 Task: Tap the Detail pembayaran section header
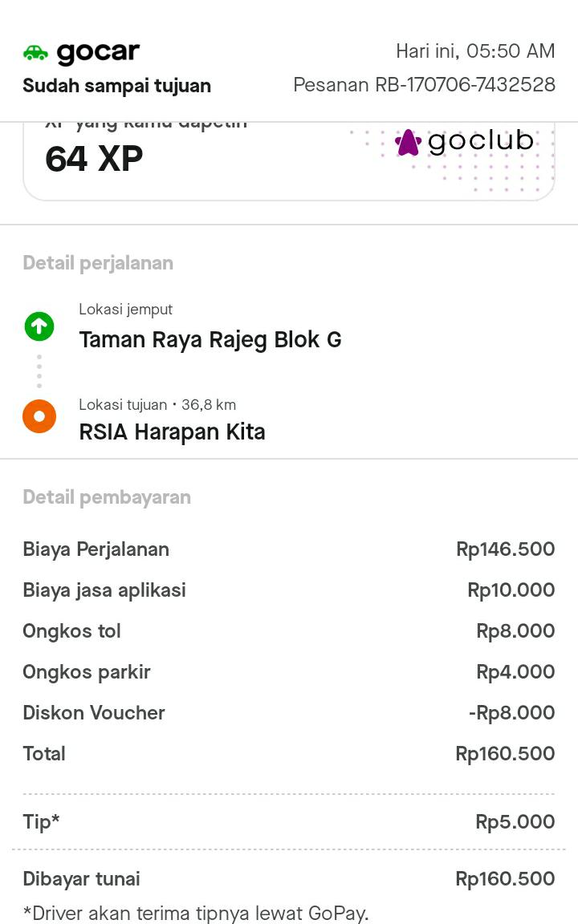(x=107, y=497)
